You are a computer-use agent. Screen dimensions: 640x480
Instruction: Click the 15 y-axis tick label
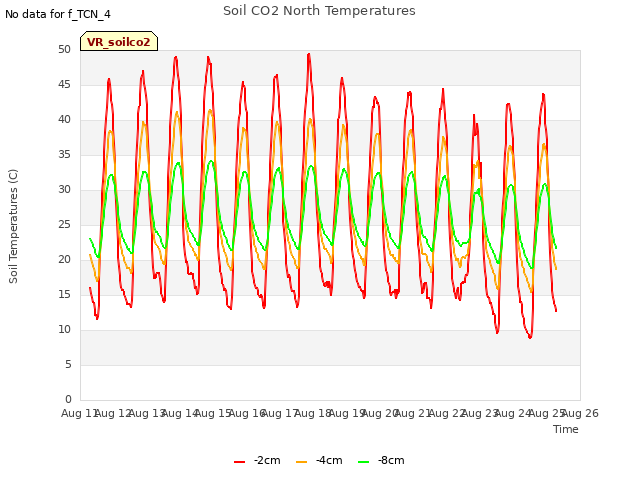[64, 294]
